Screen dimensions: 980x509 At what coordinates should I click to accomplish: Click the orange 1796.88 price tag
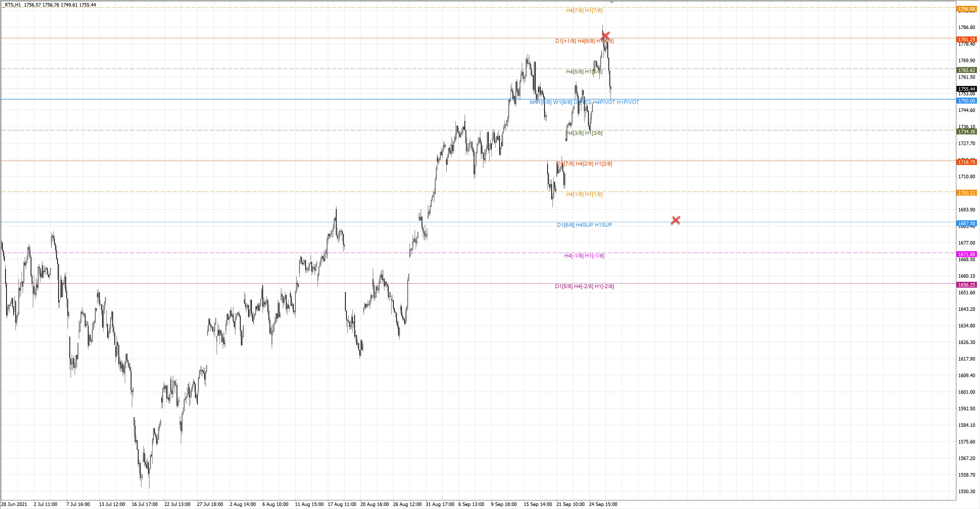(966, 9)
